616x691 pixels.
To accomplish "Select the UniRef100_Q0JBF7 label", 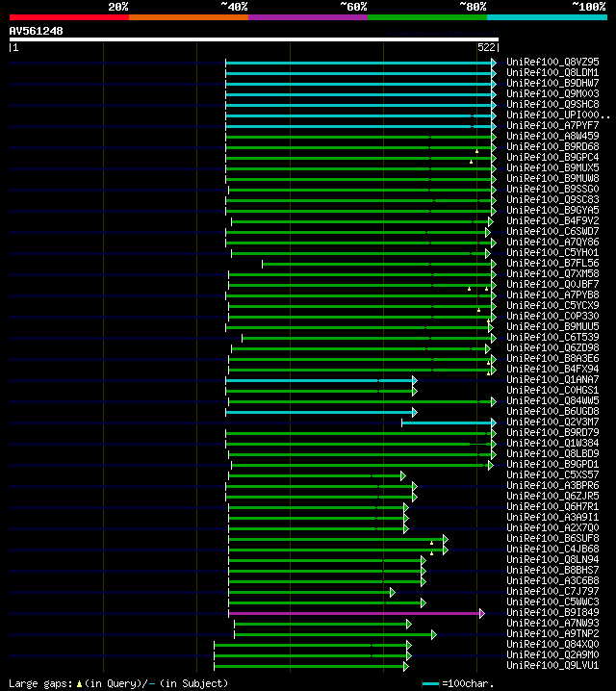I will coord(552,284).
